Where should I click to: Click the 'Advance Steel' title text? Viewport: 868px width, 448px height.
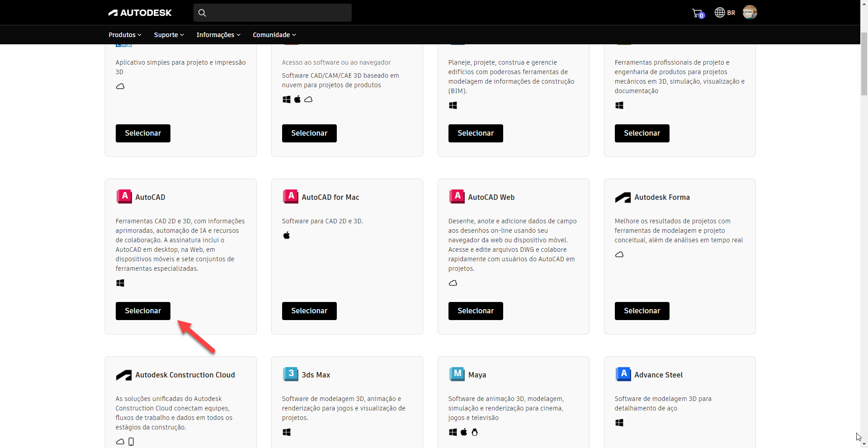pos(658,375)
